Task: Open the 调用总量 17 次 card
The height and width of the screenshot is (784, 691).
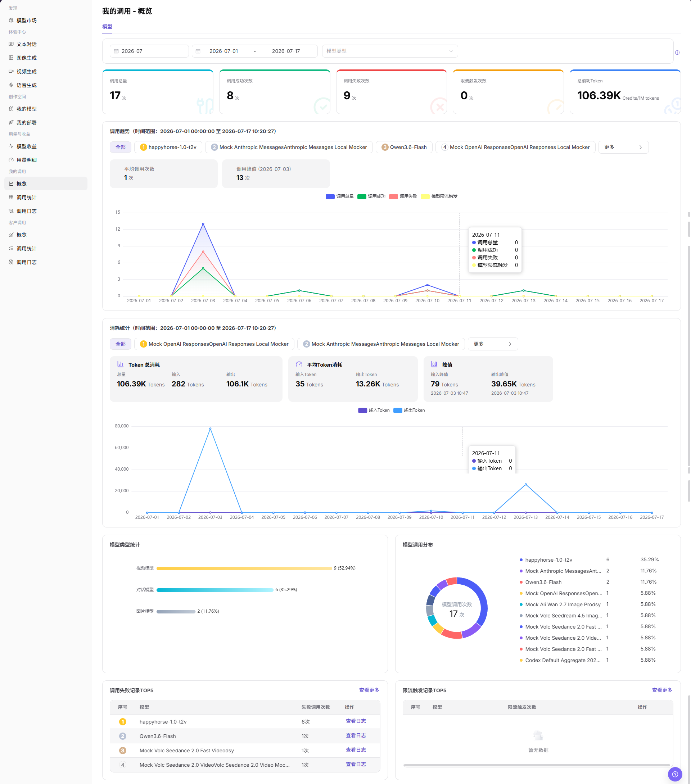Action: pos(158,92)
